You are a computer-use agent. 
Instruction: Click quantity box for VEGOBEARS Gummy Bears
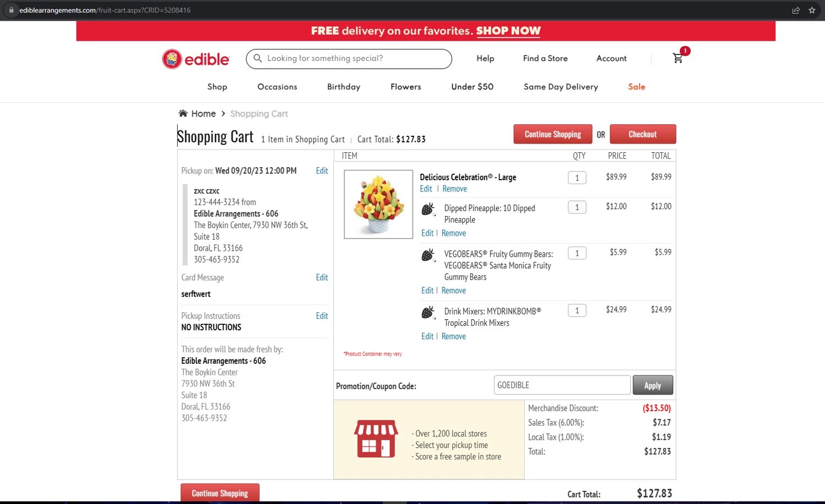pos(577,253)
